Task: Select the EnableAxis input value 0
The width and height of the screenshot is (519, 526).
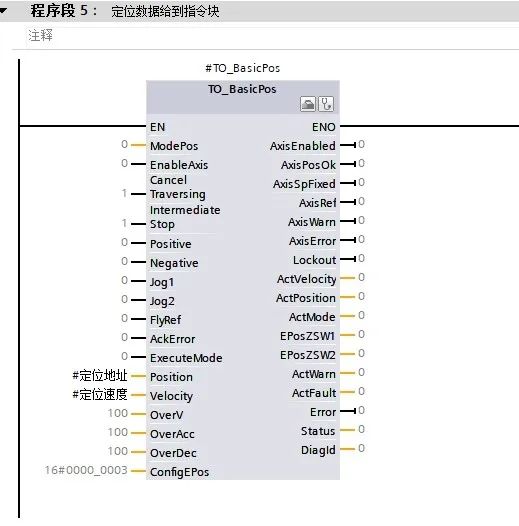Action: coord(124,163)
